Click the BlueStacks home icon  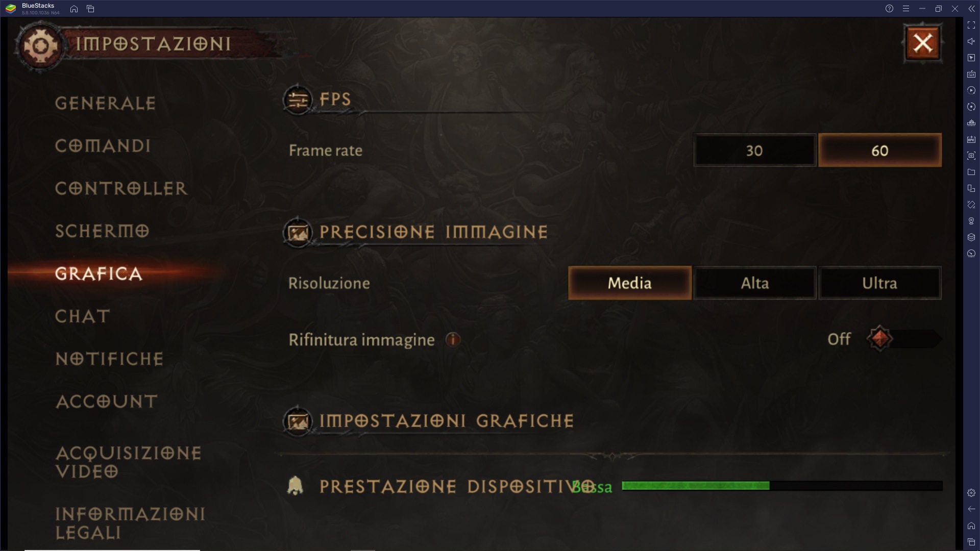pos(73,8)
